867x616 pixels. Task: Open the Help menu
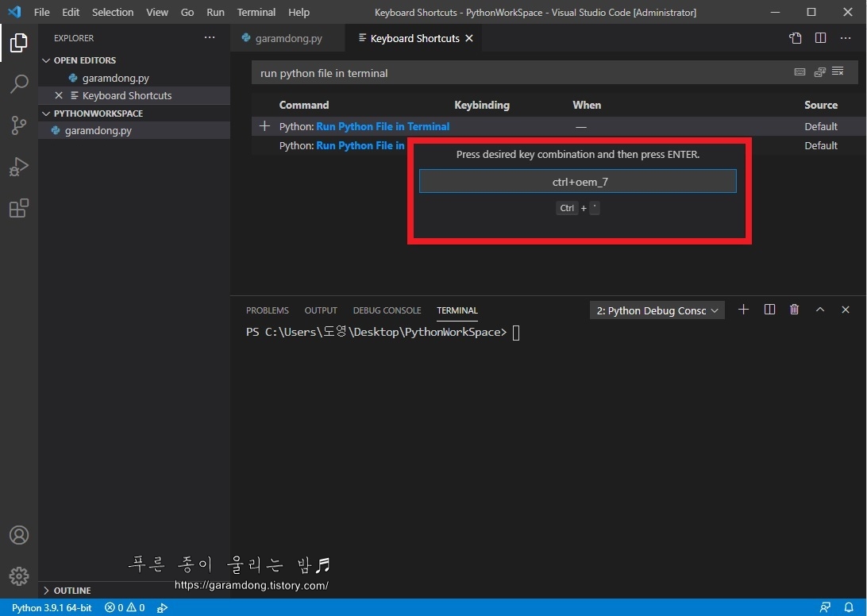[299, 12]
